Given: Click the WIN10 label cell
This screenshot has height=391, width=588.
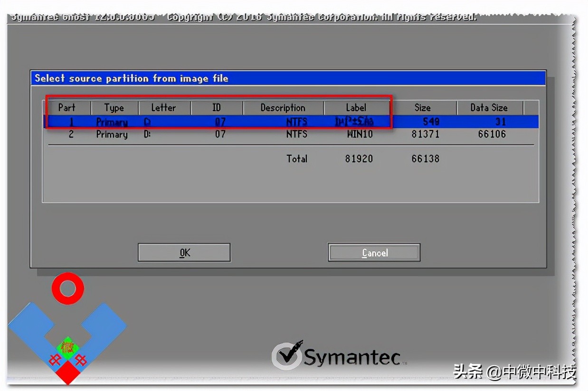Looking at the screenshot, I should [x=360, y=134].
